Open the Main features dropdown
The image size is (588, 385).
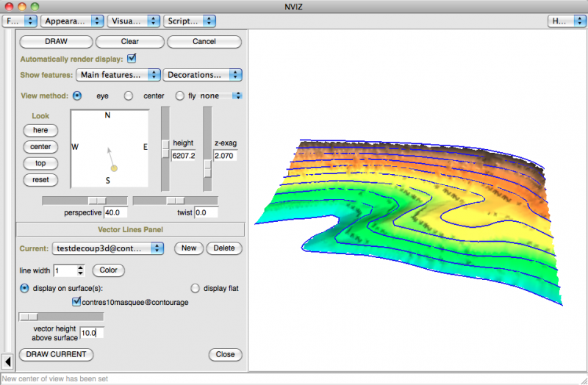click(x=118, y=74)
